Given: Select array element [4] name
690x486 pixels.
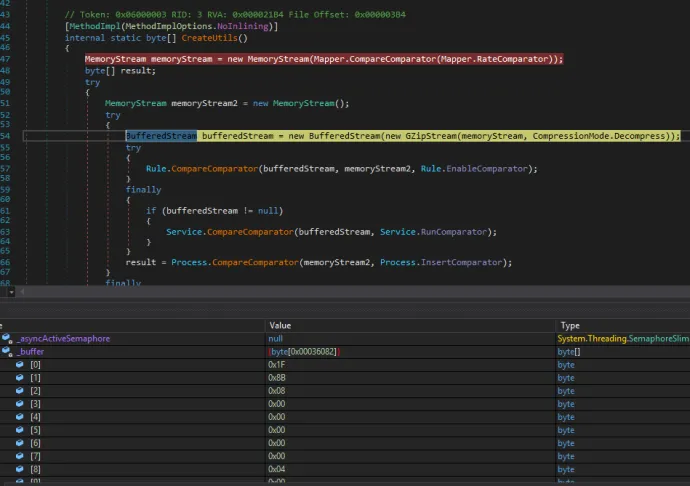Looking at the screenshot, I should pyautogui.click(x=35, y=416).
